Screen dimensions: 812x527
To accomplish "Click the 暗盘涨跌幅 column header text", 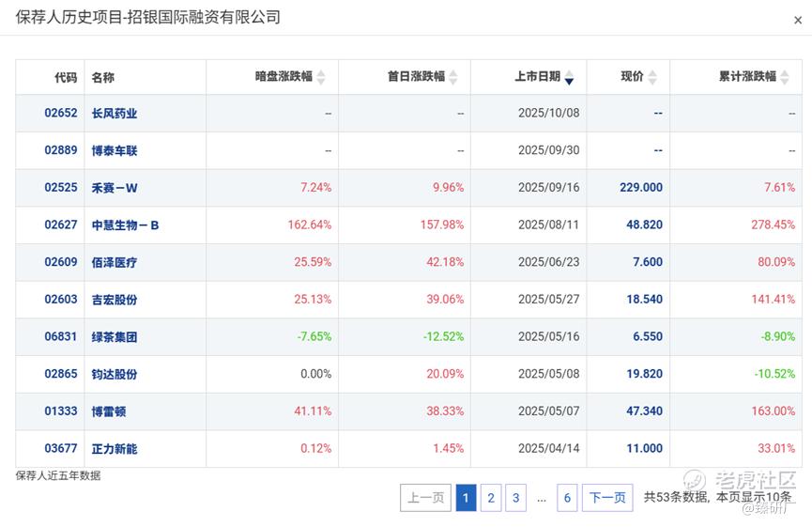I will [283, 77].
